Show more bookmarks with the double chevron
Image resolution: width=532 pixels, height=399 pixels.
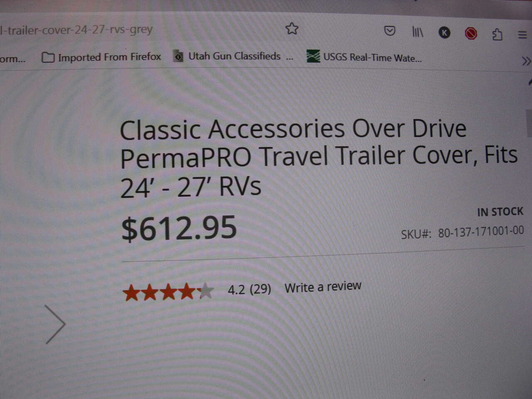coord(526,61)
